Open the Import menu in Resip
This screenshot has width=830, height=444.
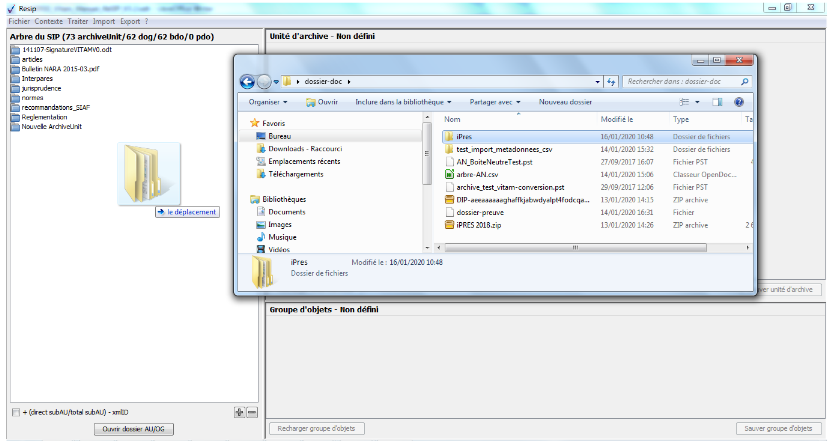[x=104, y=20]
